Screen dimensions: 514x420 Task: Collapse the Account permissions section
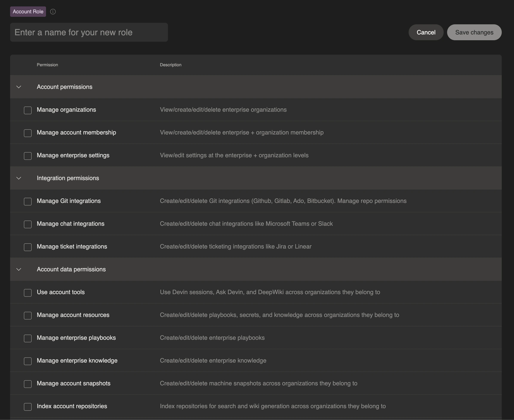[x=19, y=87]
